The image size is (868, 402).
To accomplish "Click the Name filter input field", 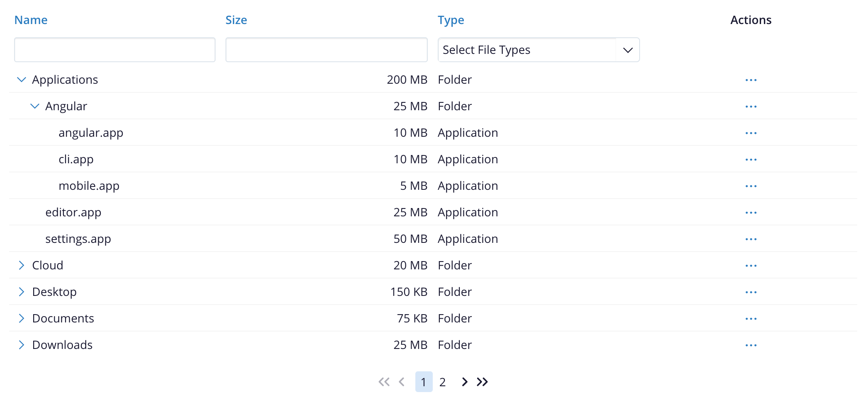I will tap(115, 50).
